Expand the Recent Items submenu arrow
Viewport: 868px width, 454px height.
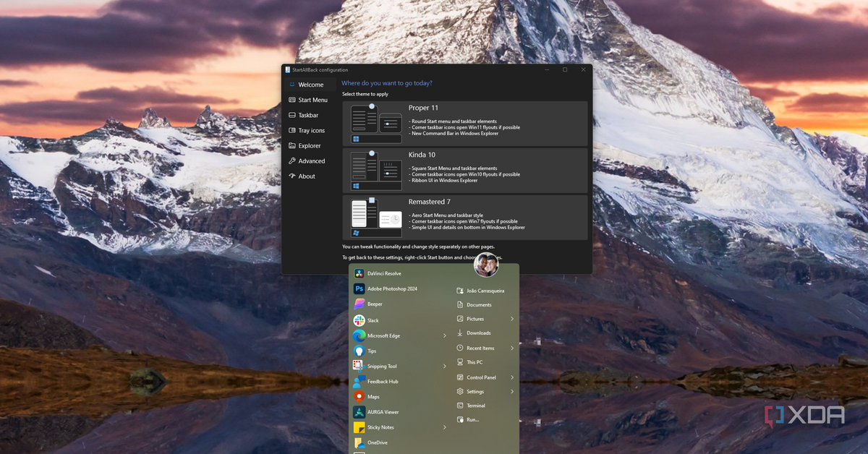(512, 348)
